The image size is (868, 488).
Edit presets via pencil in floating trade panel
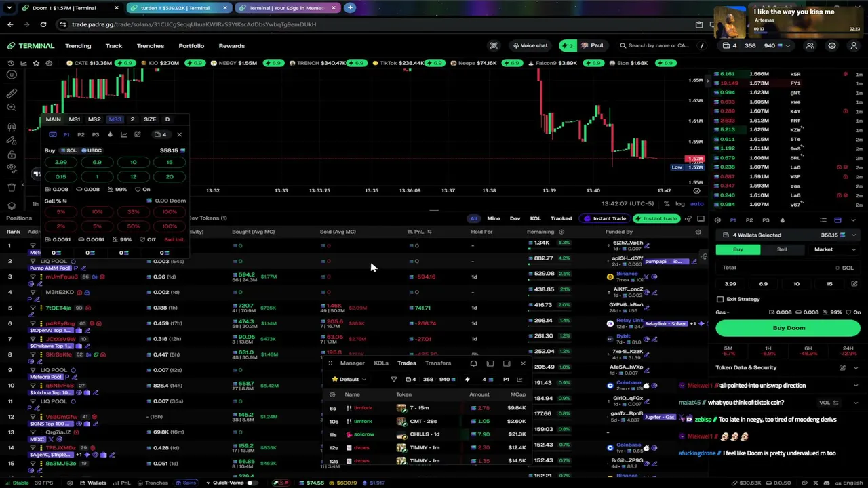(x=137, y=135)
